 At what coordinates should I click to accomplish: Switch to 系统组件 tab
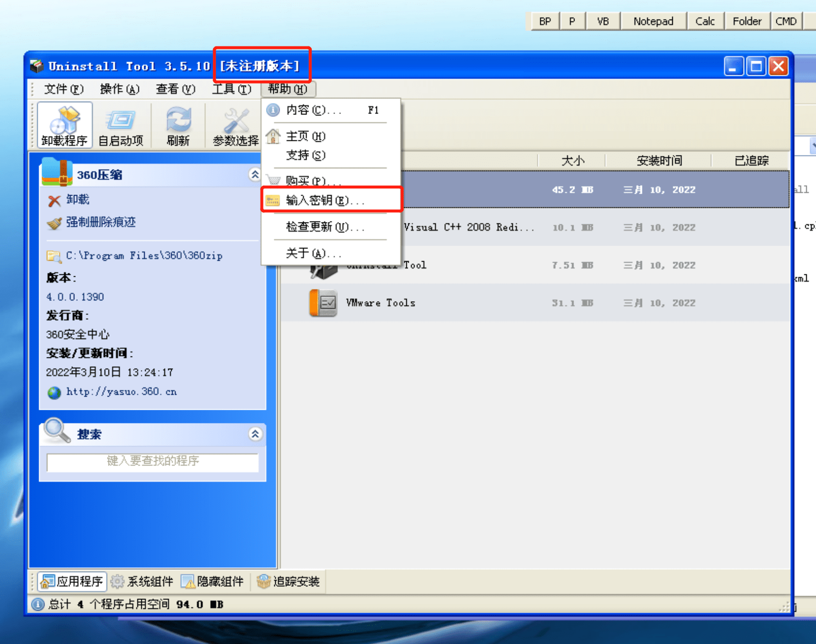[142, 581]
